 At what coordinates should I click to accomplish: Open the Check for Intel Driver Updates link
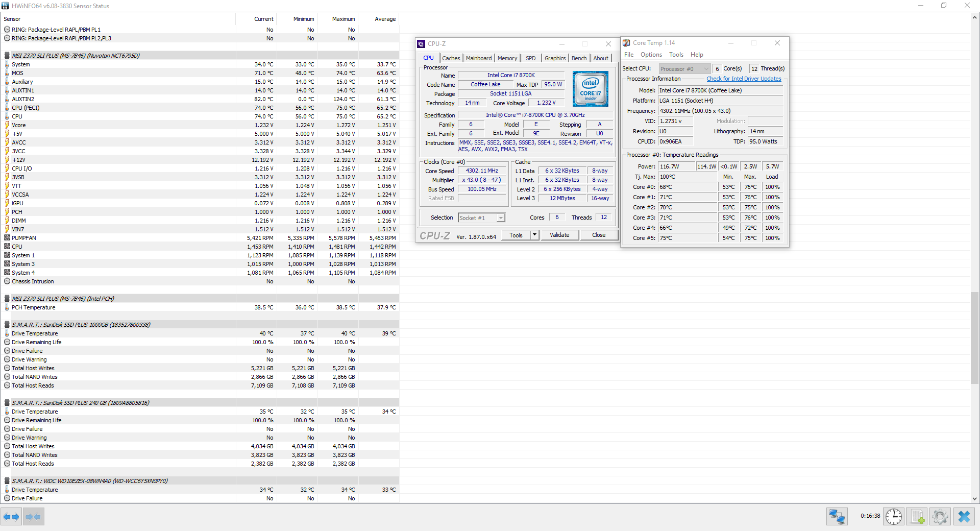[744, 79]
